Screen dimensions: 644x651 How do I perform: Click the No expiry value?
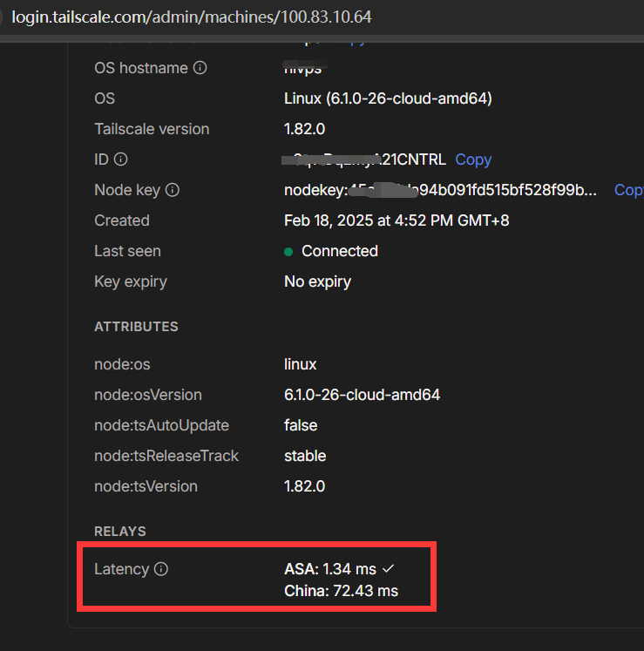coord(317,281)
